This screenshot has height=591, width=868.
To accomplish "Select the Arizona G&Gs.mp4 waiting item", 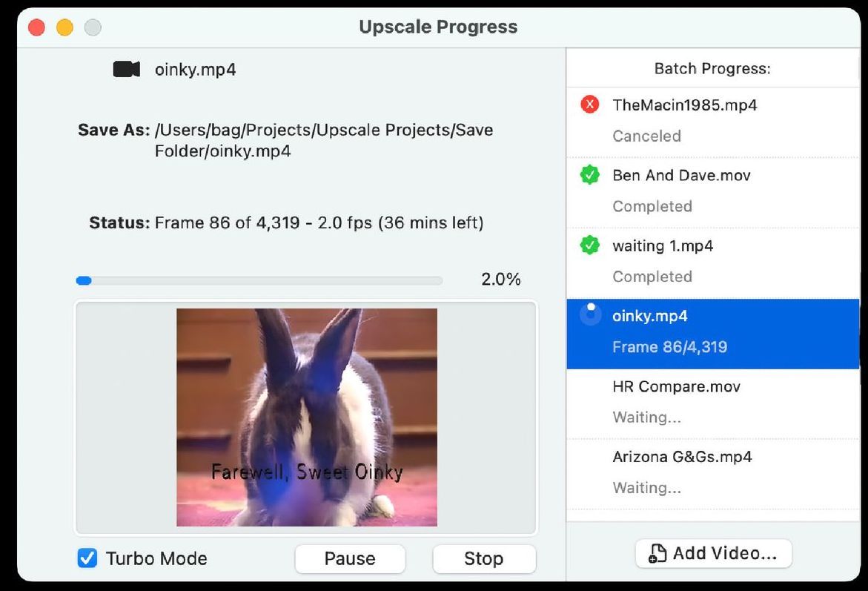I will pyautogui.click(x=713, y=474).
